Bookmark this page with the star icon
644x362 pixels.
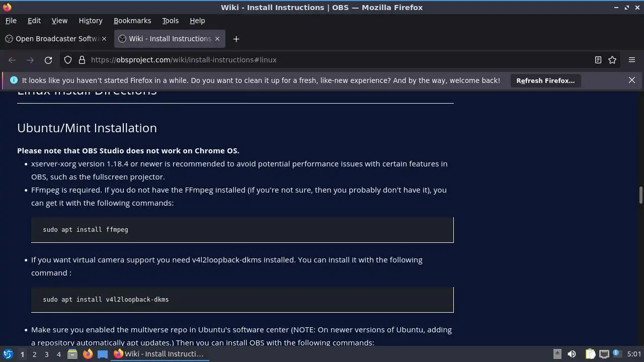point(612,60)
